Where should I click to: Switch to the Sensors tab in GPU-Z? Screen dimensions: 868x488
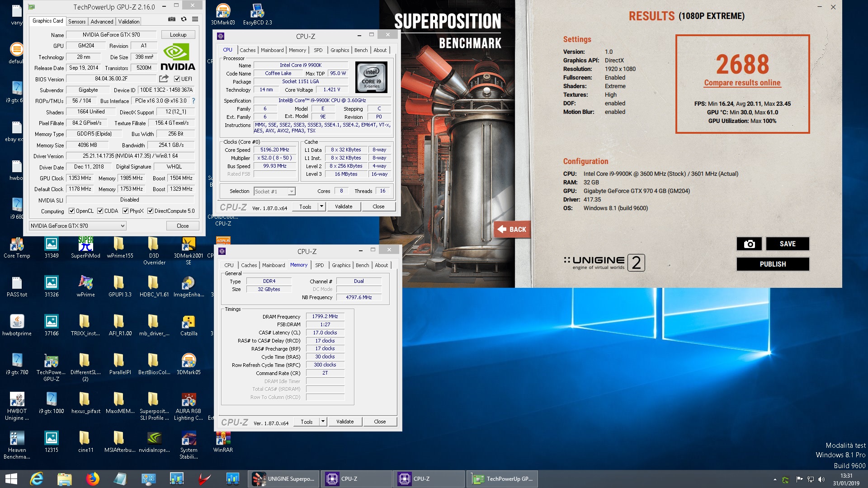(77, 21)
